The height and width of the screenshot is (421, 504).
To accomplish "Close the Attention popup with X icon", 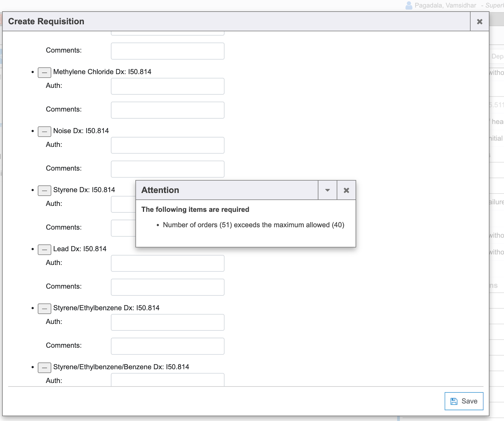I will (x=346, y=190).
